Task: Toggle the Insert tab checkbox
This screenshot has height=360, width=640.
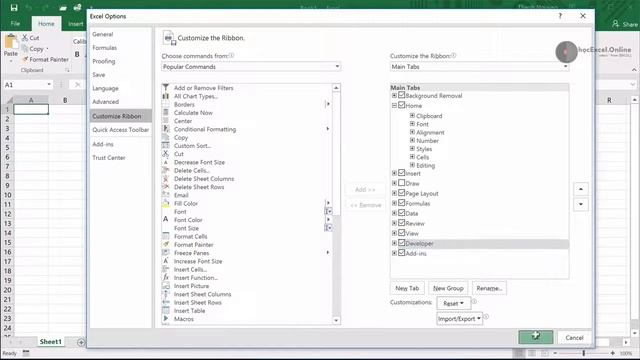Action: coord(402,173)
